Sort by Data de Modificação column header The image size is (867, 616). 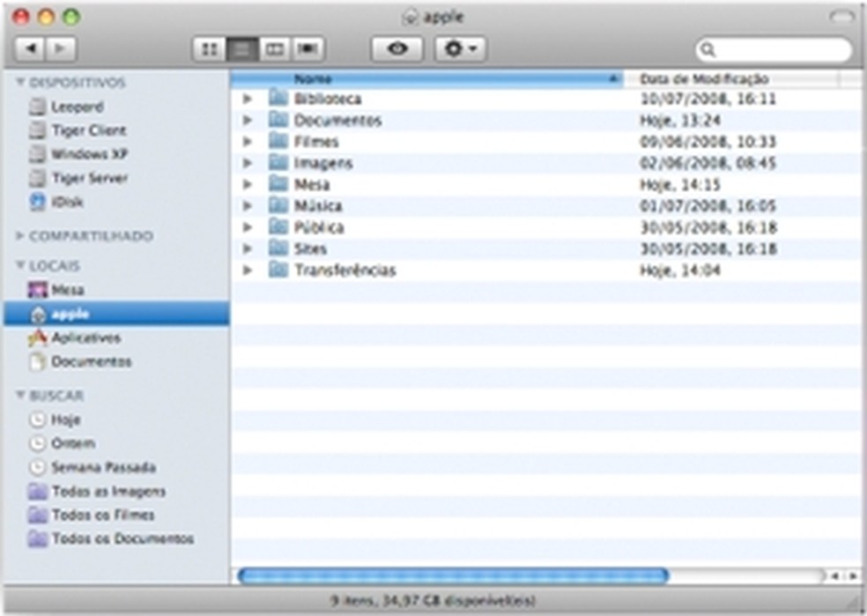coord(731,79)
